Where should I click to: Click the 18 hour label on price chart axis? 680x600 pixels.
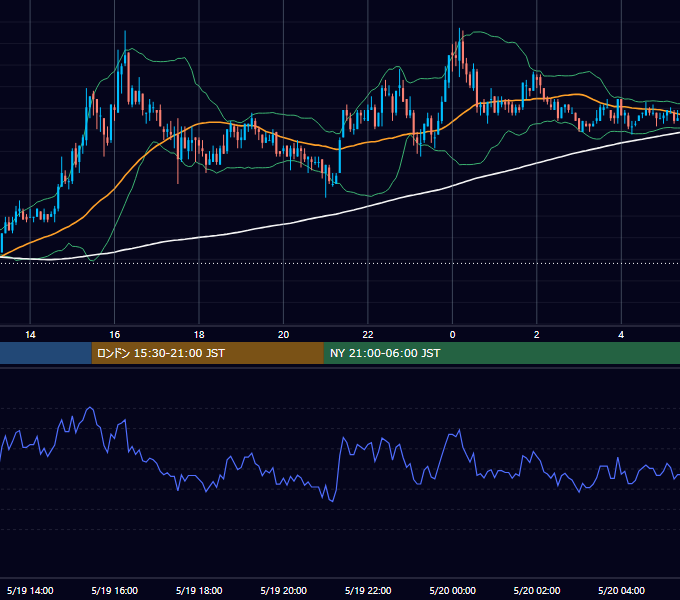(199, 335)
